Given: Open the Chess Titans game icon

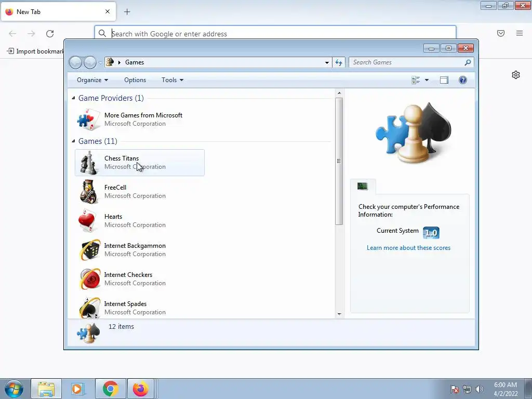Looking at the screenshot, I should [88, 163].
